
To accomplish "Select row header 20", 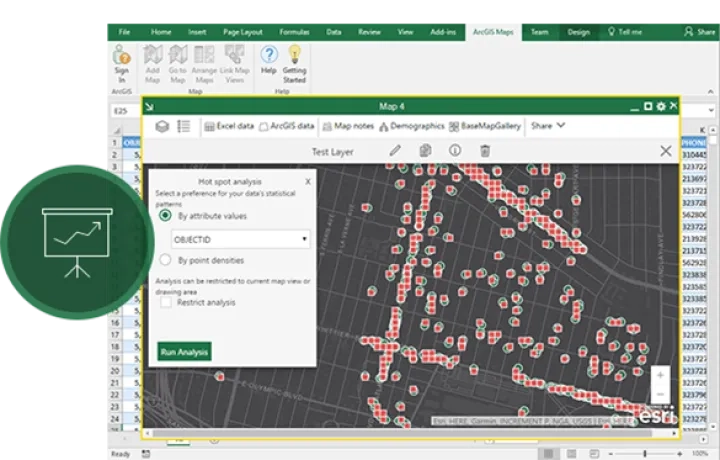I will (115, 370).
